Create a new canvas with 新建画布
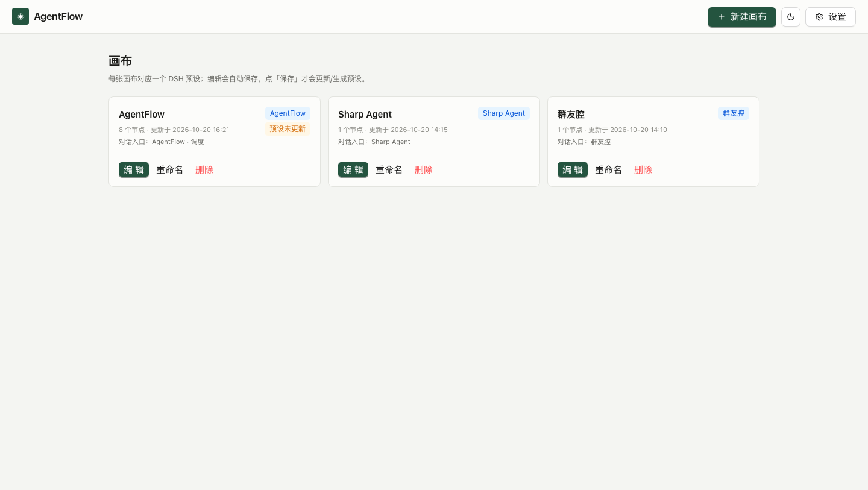Image resolution: width=868 pixels, height=490 pixels. (742, 17)
